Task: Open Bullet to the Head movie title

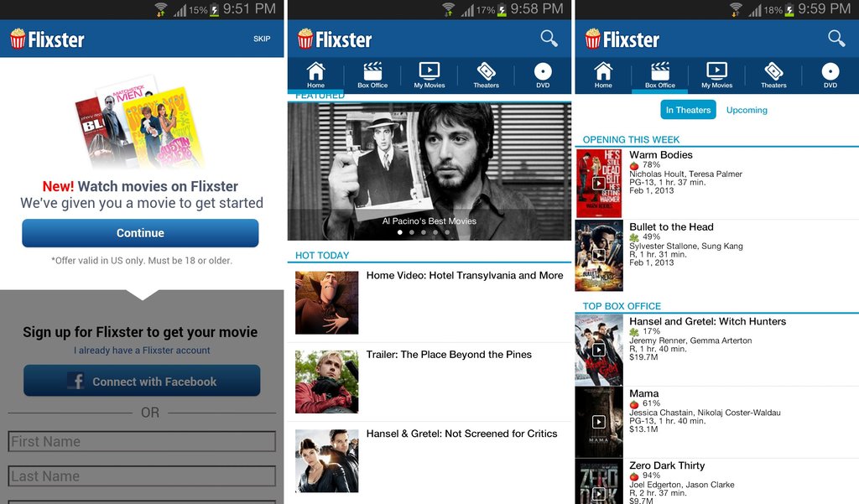Action: pos(671,226)
